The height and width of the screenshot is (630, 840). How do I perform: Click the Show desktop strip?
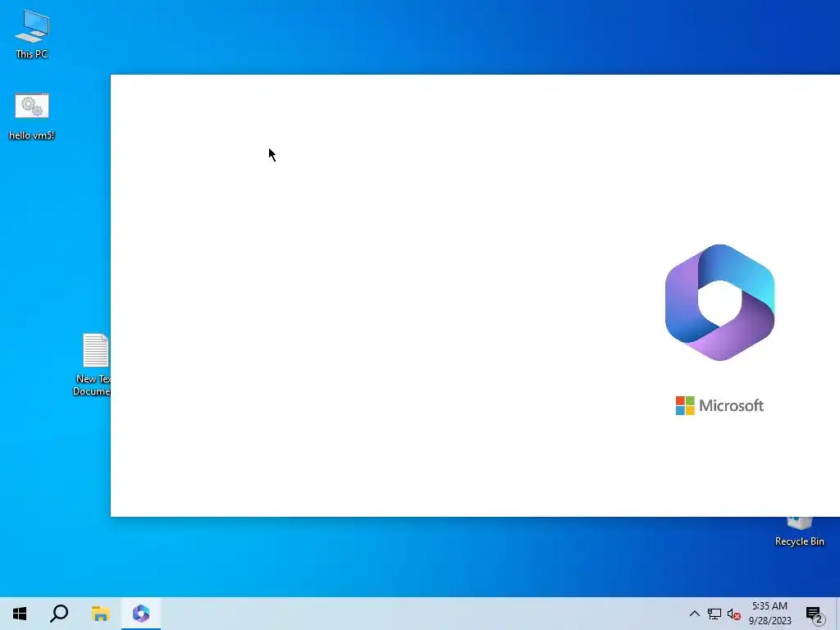point(838,614)
